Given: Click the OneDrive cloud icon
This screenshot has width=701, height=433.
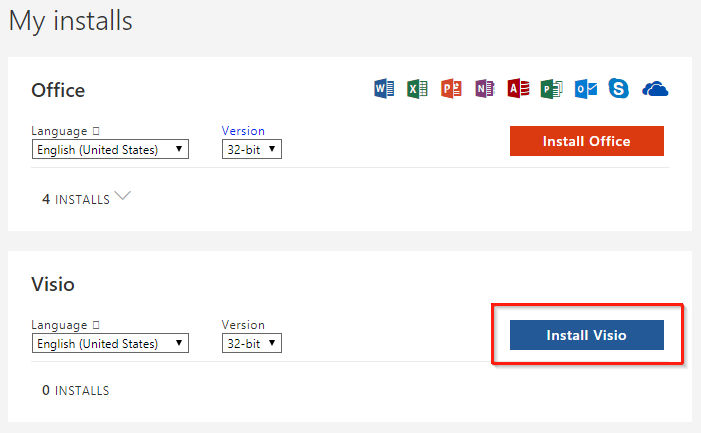Looking at the screenshot, I should coord(655,89).
